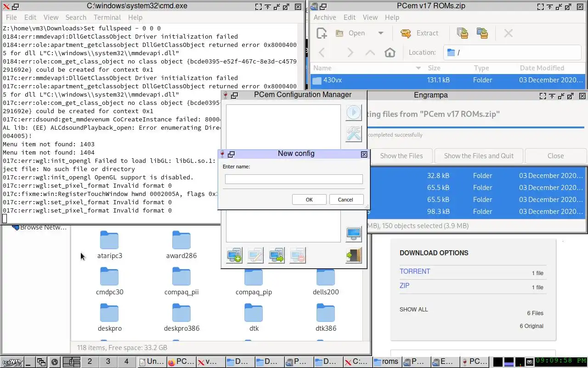Click the Date Modified column header
The height and width of the screenshot is (368, 588).
pos(542,68)
